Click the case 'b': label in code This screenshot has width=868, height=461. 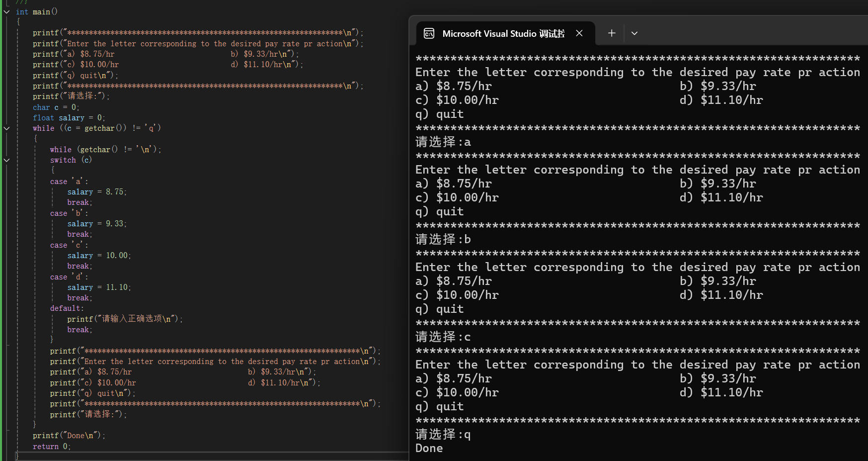pos(69,213)
